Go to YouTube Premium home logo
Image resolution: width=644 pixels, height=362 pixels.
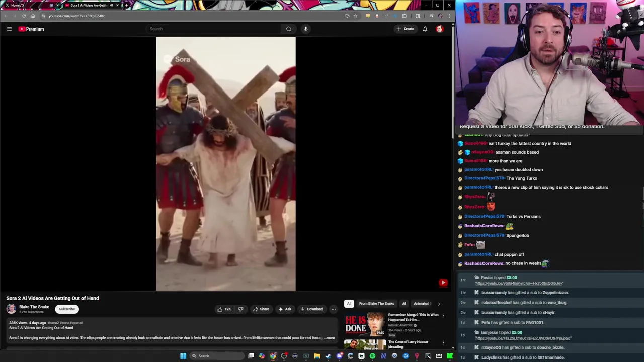[31, 29]
